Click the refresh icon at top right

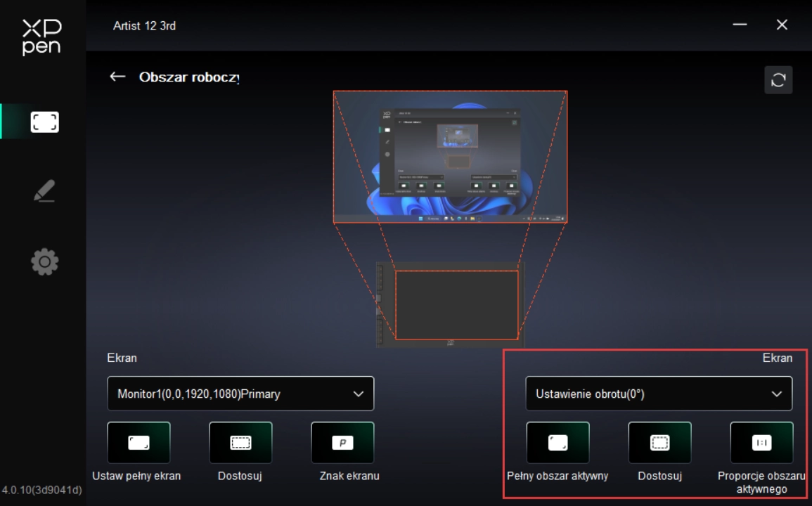(778, 80)
